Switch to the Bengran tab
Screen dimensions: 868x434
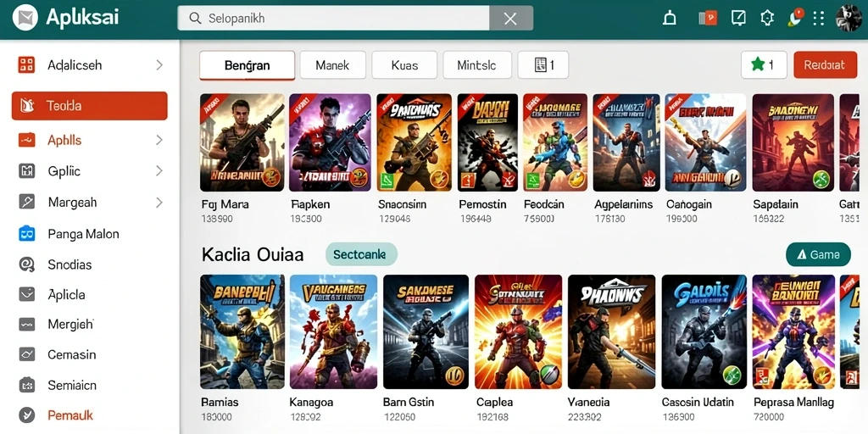247,65
